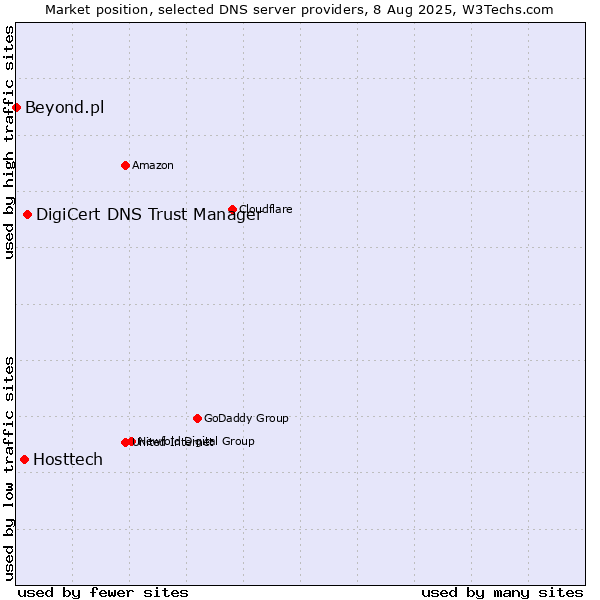Screen dimensions: 600x600
Task: Click the 'used by fewer sites' axis label
Action: [x=103, y=593]
